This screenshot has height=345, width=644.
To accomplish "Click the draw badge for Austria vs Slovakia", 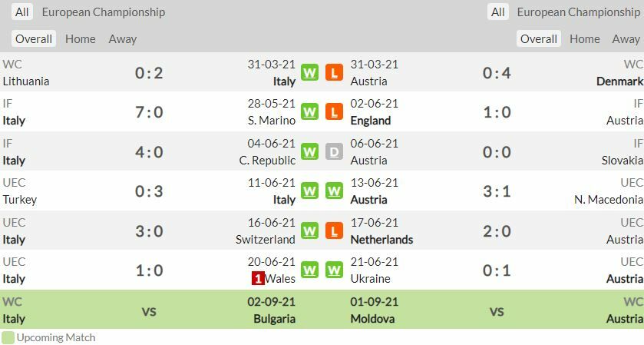I will pyautogui.click(x=334, y=152).
